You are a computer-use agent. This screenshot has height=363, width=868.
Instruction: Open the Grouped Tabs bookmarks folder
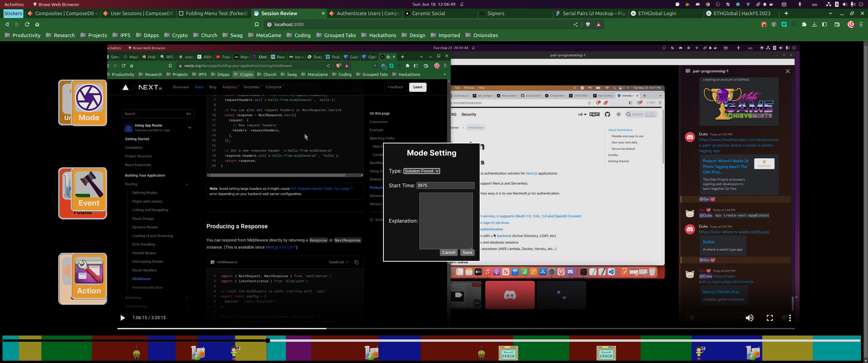tap(336, 35)
